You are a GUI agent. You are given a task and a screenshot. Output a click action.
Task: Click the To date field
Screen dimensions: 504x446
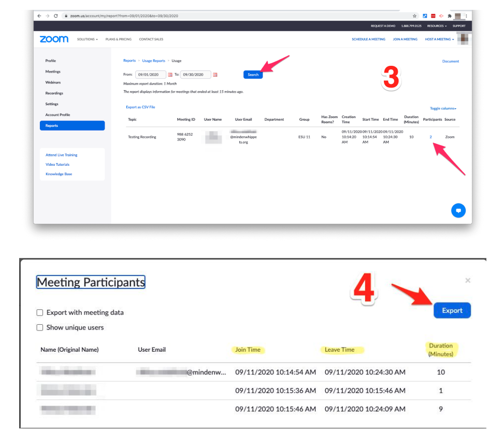point(195,75)
